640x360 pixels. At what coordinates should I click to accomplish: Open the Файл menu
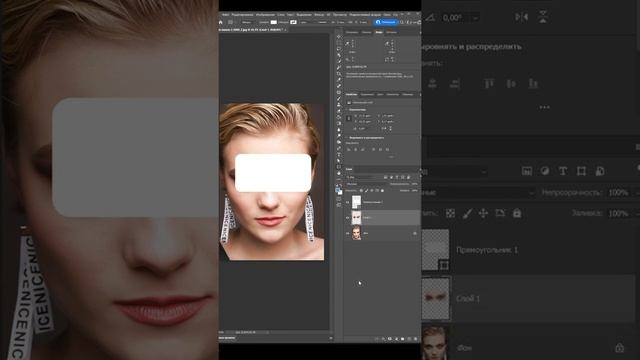pyautogui.click(x=225, y=15)
